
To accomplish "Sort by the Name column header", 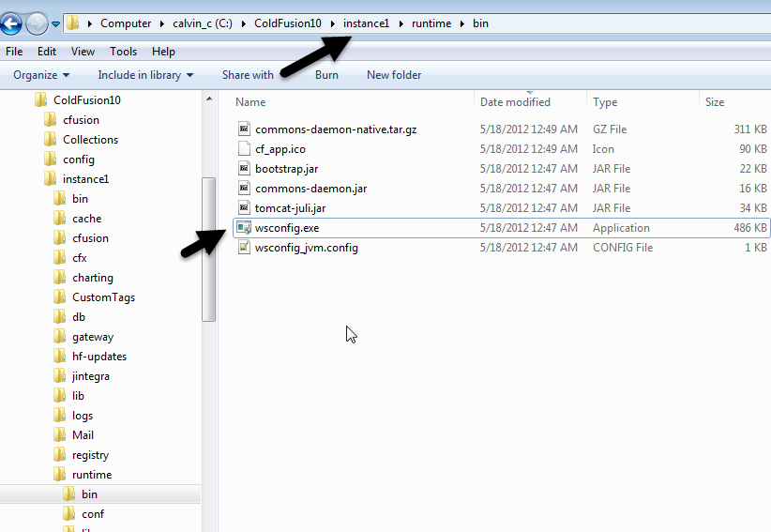I will click(250, 102).
